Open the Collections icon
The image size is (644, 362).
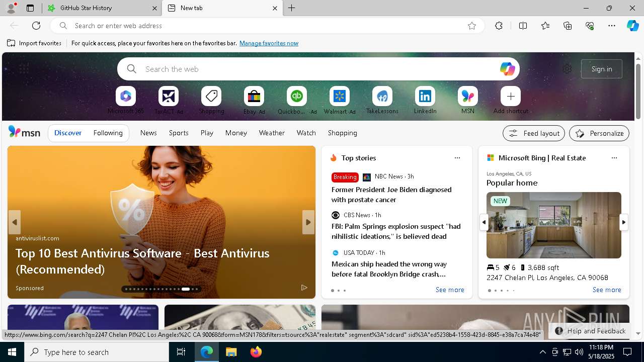(568, 26)
